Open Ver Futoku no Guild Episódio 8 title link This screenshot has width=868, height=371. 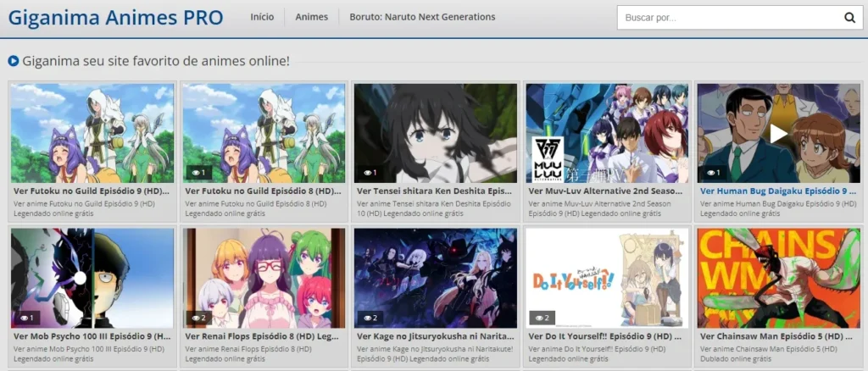[x=263, y=191]
